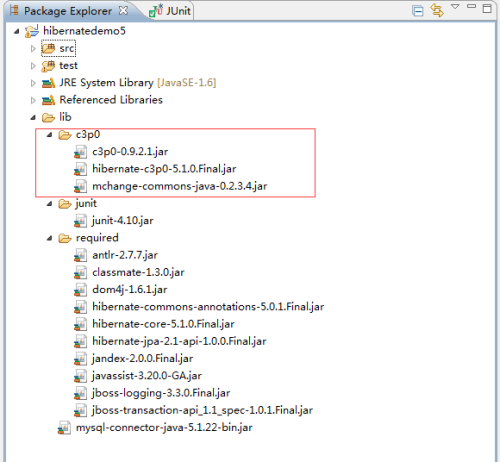Click the c3p0 folder icon
This screenshot has height=462, width=500.
pos(65,135)
